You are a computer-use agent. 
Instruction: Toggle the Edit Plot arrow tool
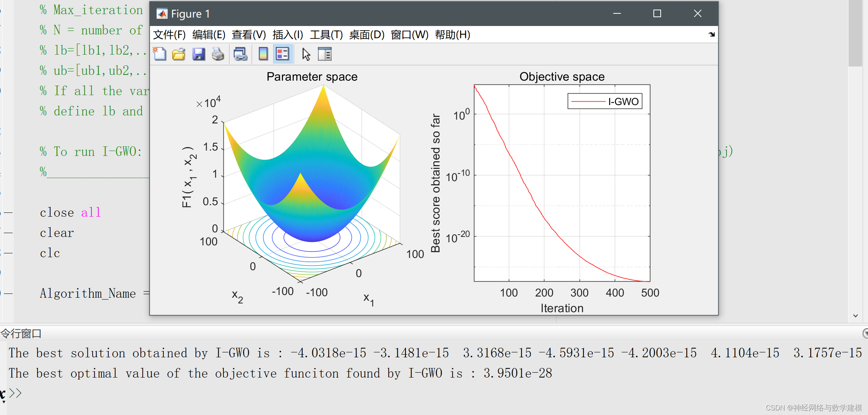[x=306, y=54]
